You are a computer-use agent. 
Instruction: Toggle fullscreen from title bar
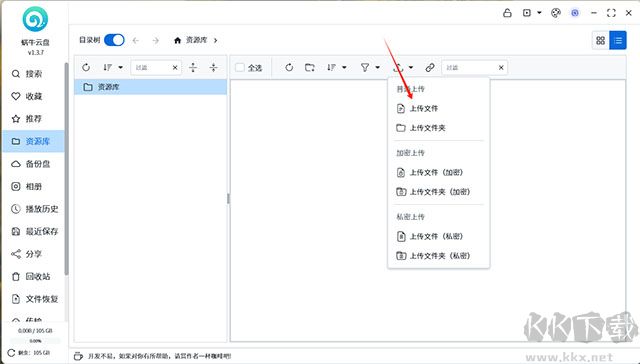click(x=611, y=13)
